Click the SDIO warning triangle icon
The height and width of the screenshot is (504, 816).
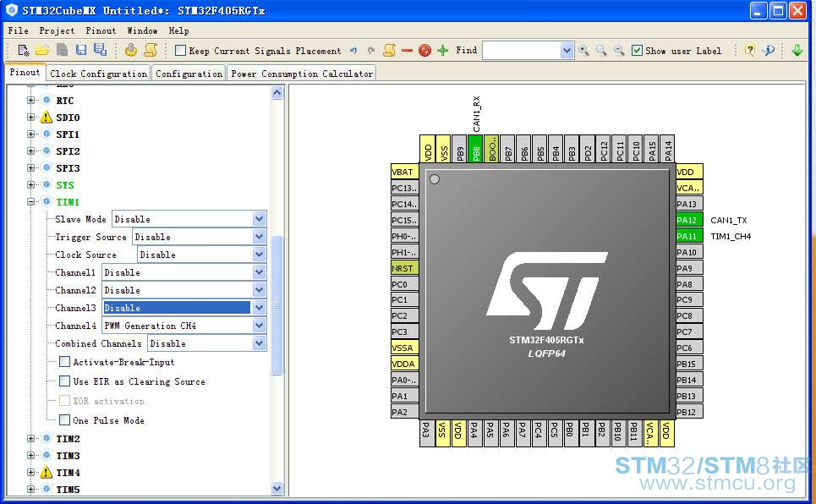(47, 118)
